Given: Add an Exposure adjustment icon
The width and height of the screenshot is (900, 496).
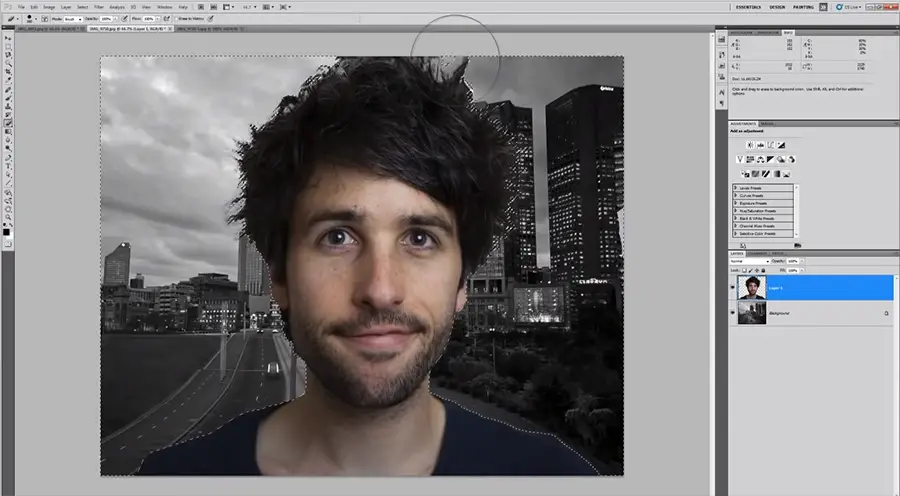Looking at the screenshot, I should click(781, 145).
